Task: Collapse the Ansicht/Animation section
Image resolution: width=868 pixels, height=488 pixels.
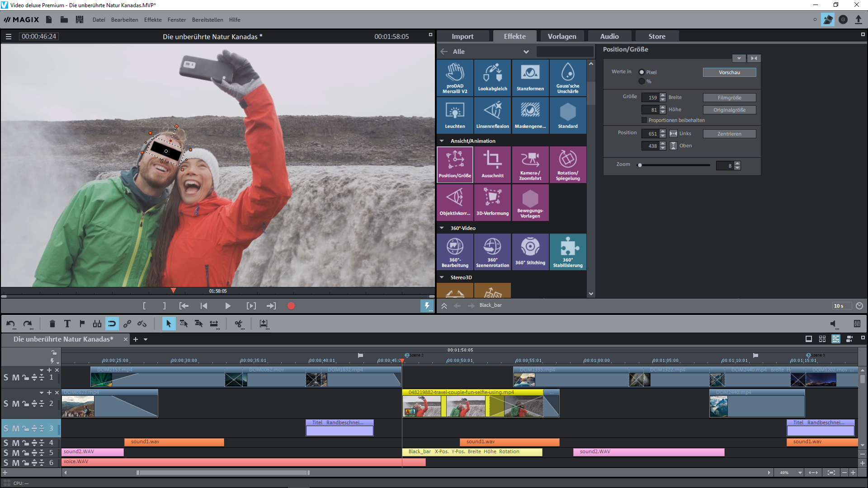Action: click(x=442, y=141)
